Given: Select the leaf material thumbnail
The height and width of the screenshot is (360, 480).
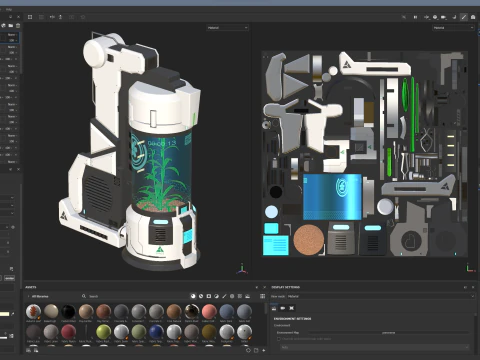Looking at the screenshot, I should (x=33, y=312).
